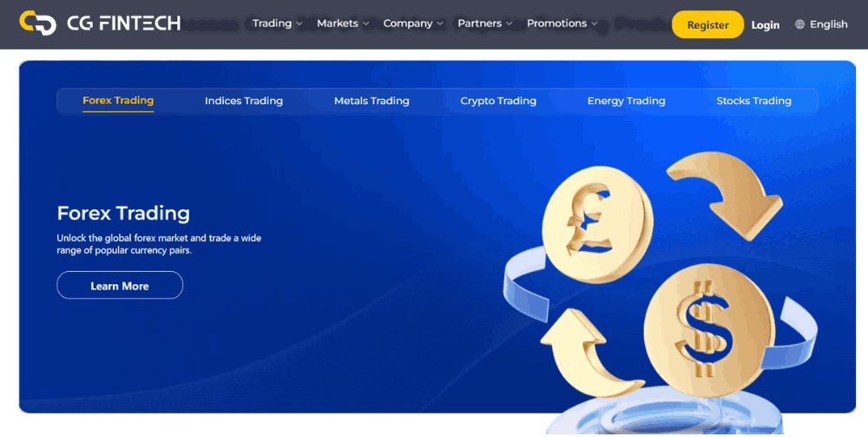Select the Forex Trading tab
868x437 pixels.
tap(118, 101)
